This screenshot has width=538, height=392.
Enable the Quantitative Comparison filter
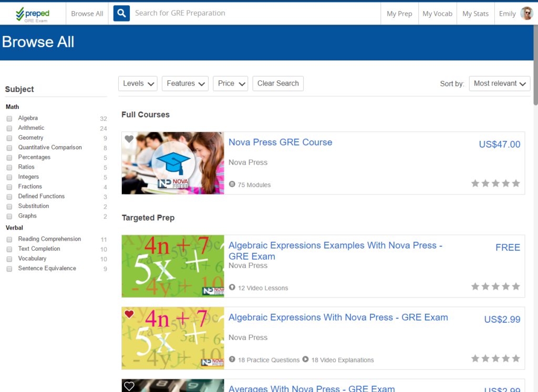tap(9, 148)
